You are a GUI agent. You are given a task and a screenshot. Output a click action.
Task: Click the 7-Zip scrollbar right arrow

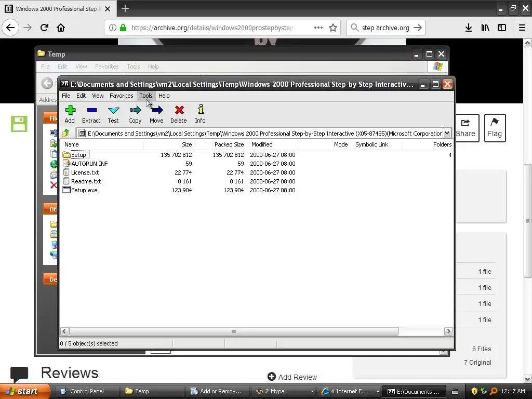click(x=448, y=331)
